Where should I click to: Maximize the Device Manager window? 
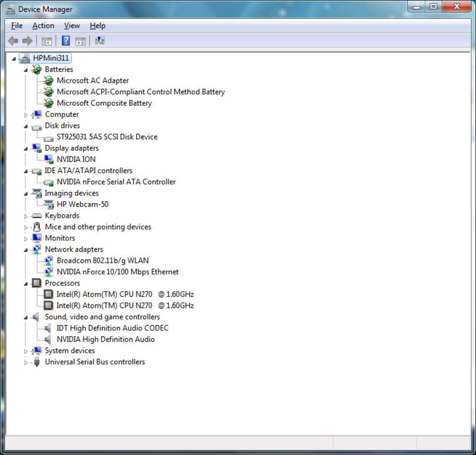click(433, 7)
